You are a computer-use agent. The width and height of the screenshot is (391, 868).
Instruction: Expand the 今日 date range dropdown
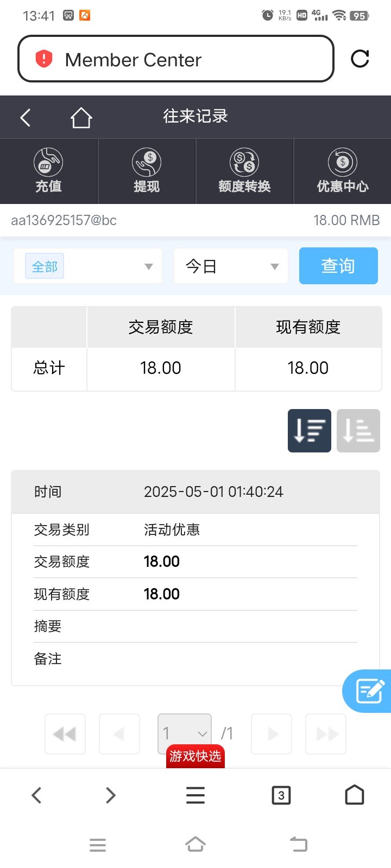(x=231, y=266)
